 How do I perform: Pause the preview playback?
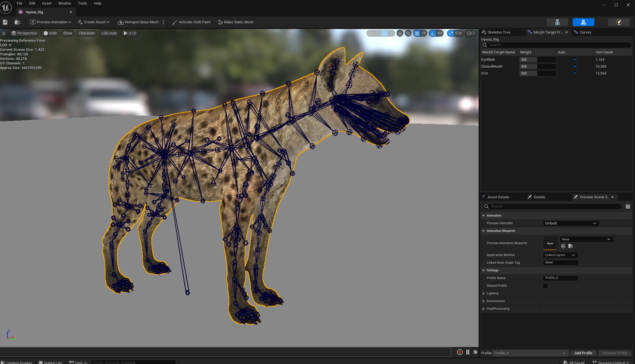coord(468,352)
